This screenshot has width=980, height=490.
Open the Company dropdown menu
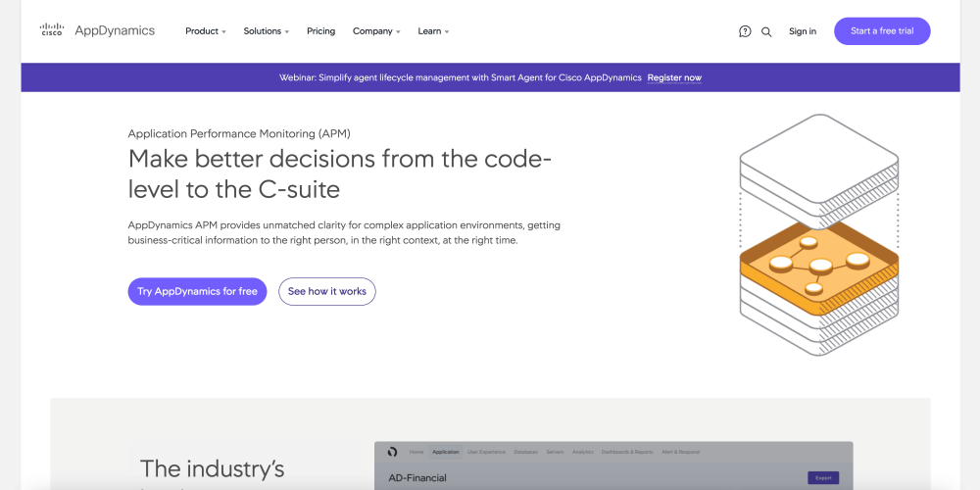tap(376, 31)
